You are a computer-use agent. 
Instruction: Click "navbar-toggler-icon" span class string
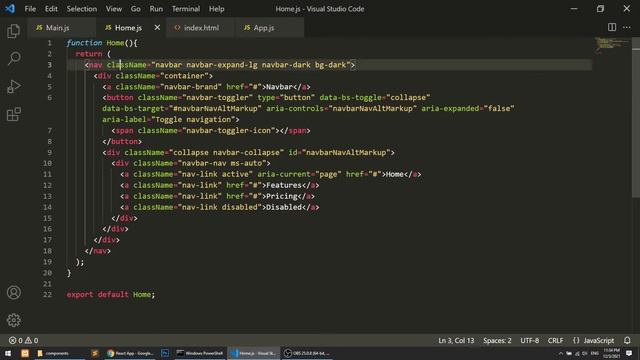click(229, 131)
